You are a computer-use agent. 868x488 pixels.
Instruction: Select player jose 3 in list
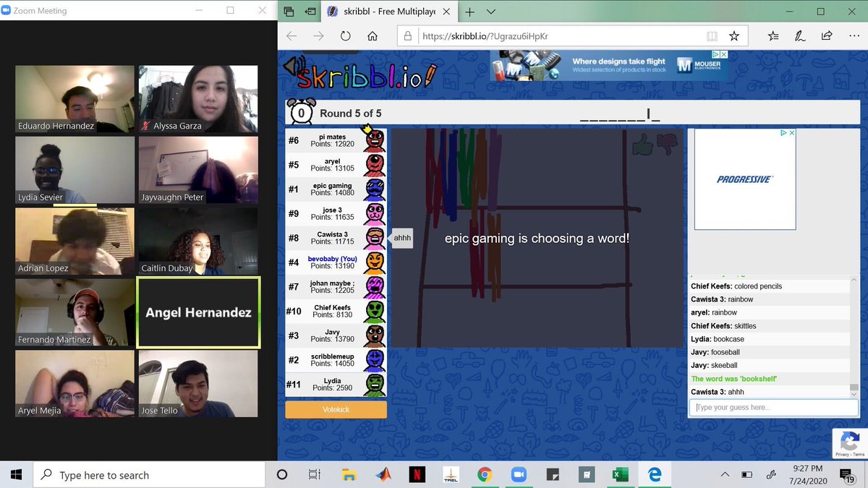tap(336, 214)
